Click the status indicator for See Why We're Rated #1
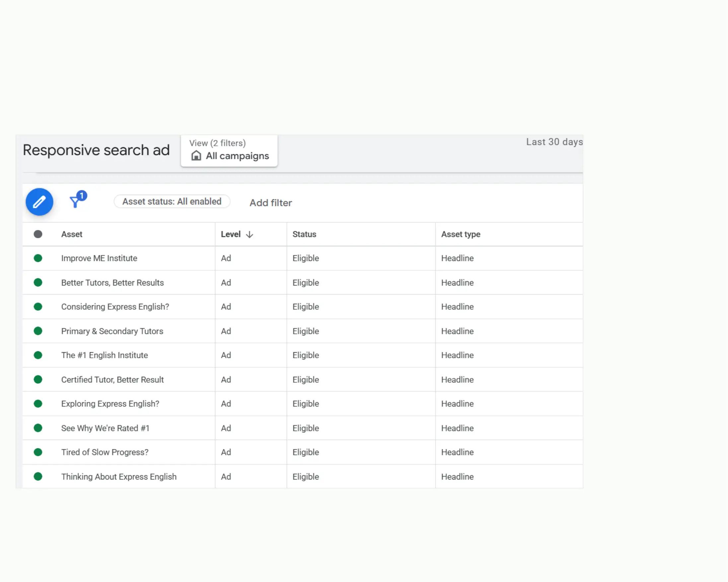728x582 pixels. click(38, 428)
